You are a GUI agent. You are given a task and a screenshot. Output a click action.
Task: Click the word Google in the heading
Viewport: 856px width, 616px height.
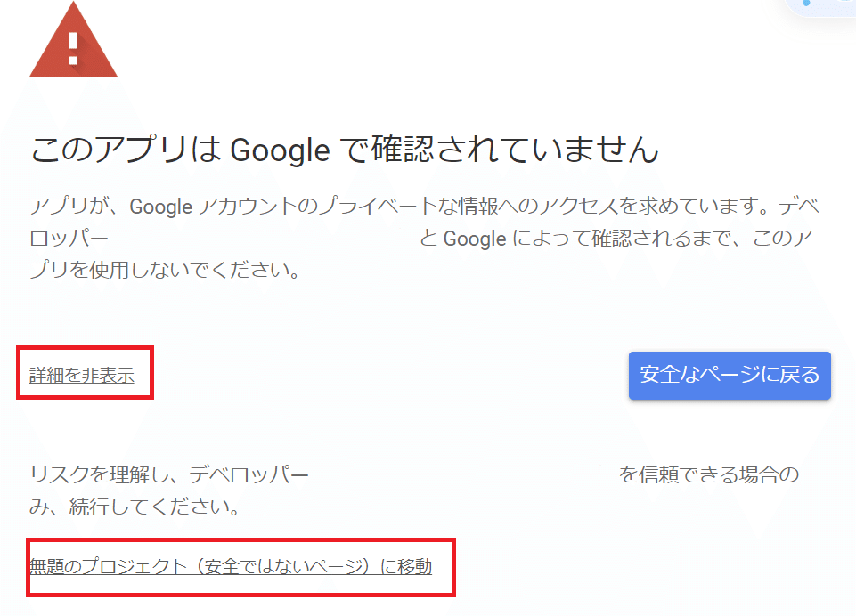point(281,150)
